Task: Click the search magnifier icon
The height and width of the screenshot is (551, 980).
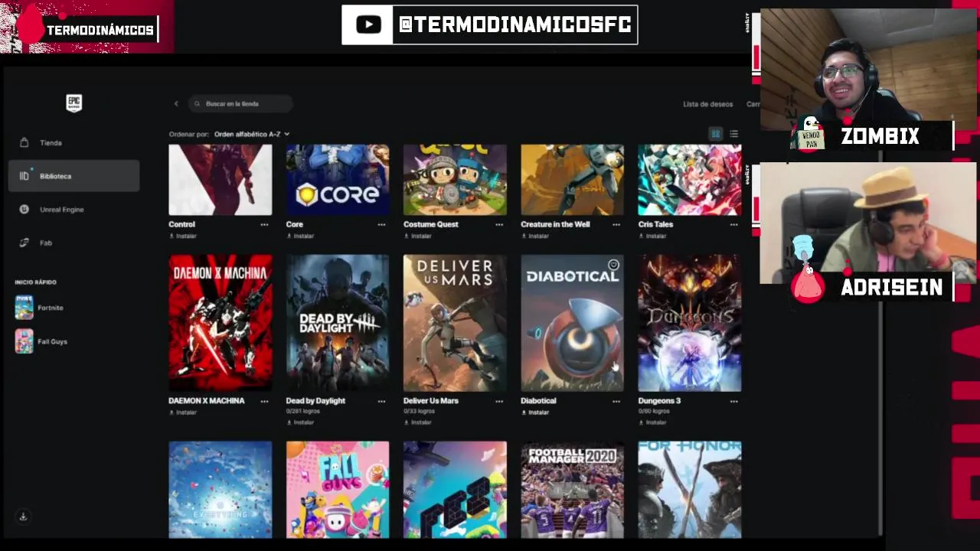Action: click(x=197, y=103)
